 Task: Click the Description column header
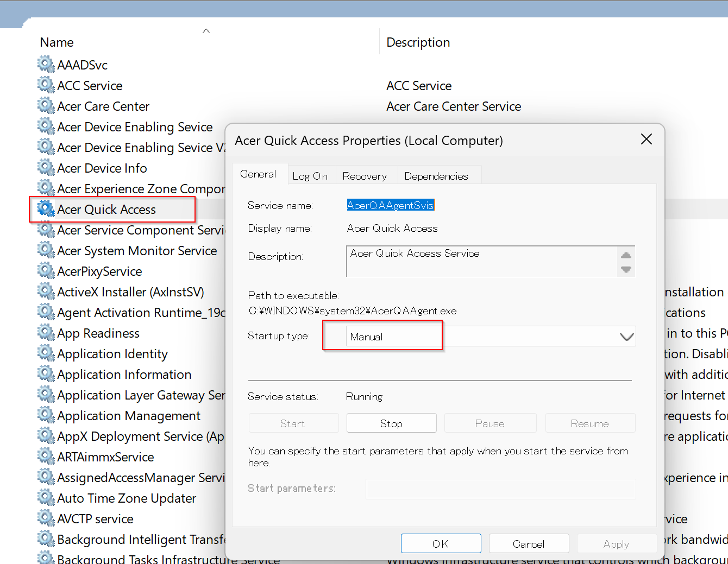coord(418,42)
